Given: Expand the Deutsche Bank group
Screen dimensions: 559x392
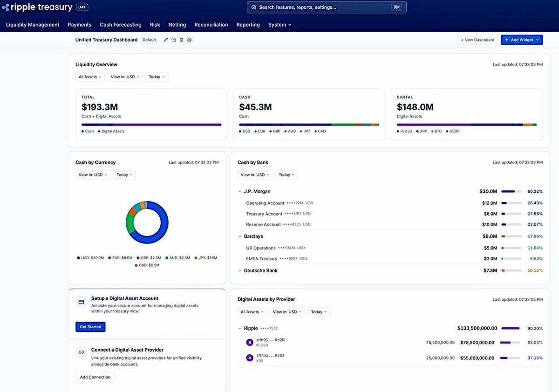Looking at the screenshot, I should point(239,271).
